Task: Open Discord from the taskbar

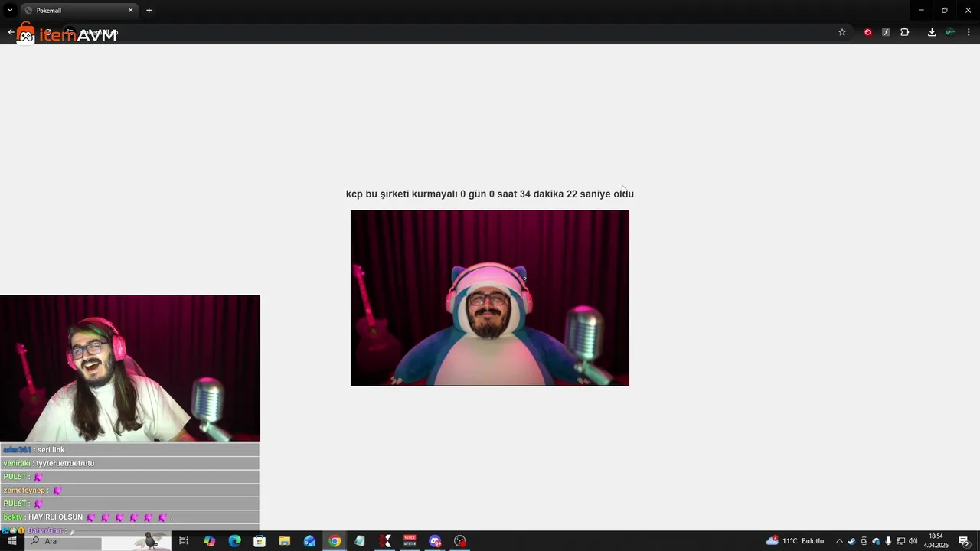Action: (x=435, y=541)
